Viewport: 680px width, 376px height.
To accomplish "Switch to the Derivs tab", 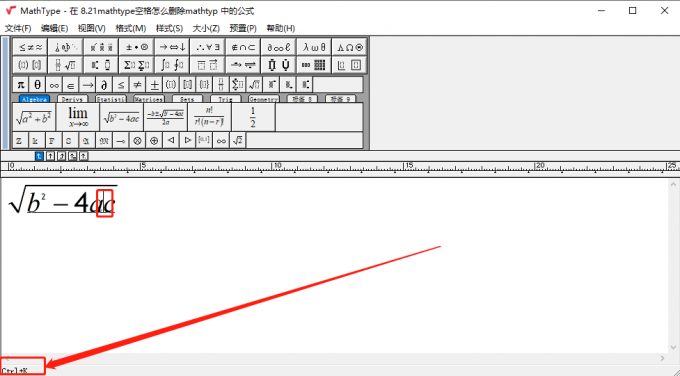I will click(72, 99).
